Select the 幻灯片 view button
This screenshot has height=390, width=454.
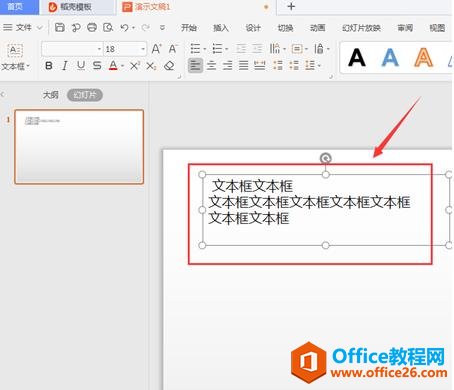coord(85,95)
